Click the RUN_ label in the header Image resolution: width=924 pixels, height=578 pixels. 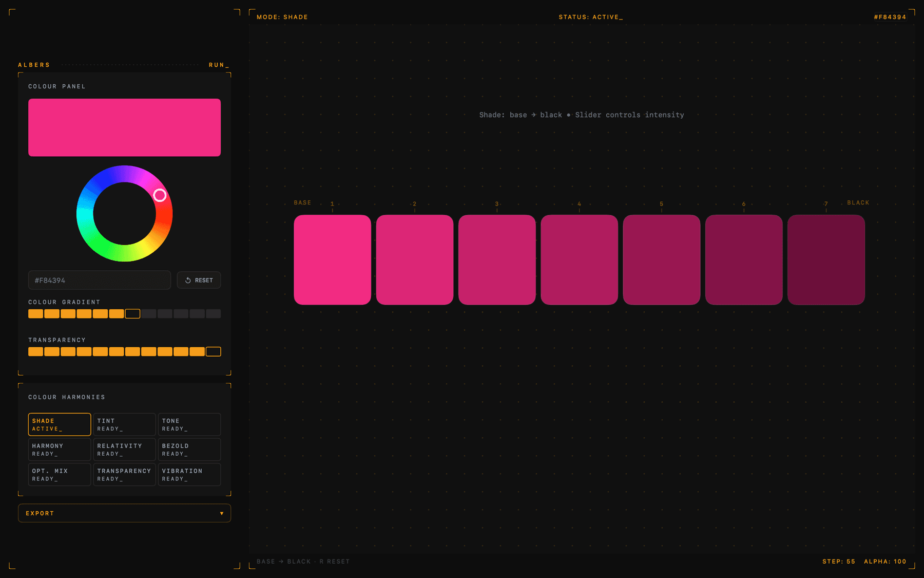217,65
